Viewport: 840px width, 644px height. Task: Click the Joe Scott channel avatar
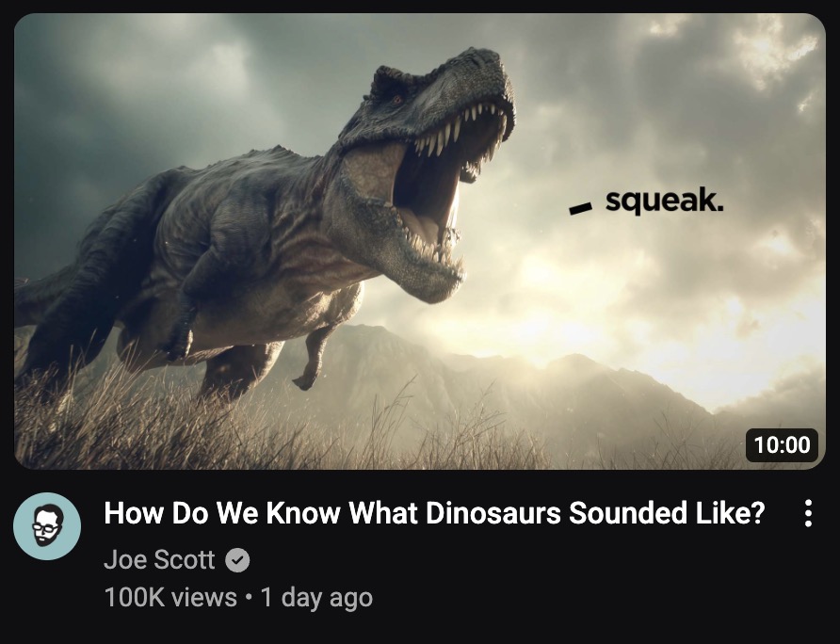pos(47,525)
